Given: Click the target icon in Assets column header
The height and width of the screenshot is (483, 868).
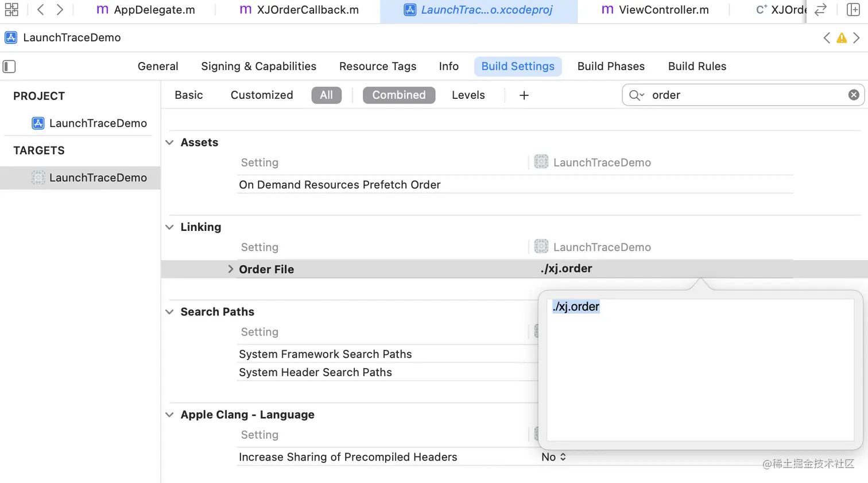Looking at the screenshot, I should 541,161.
